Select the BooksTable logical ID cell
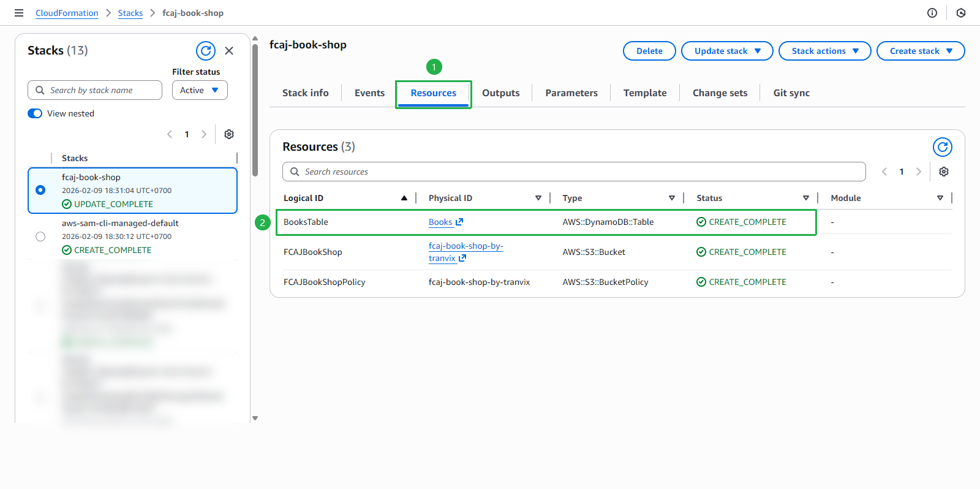Image resolution: width=980 pixels, height=489 pixels. (306, 222)
